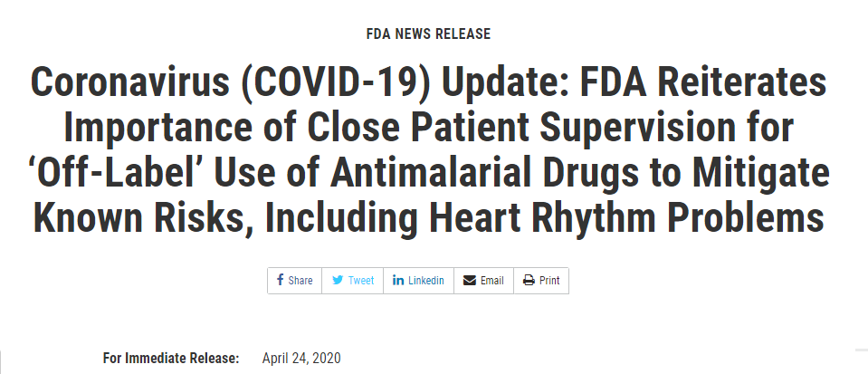868x374 pixels.
Task: Click the envelope Email icon
Action: pyautogui.click(x=470, y=281)
